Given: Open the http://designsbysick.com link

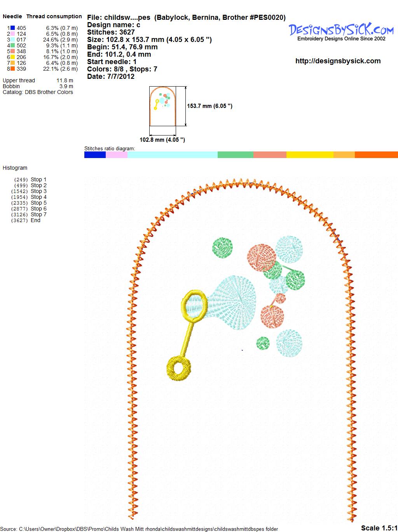Looking at the screenshot, I should 338,61.
